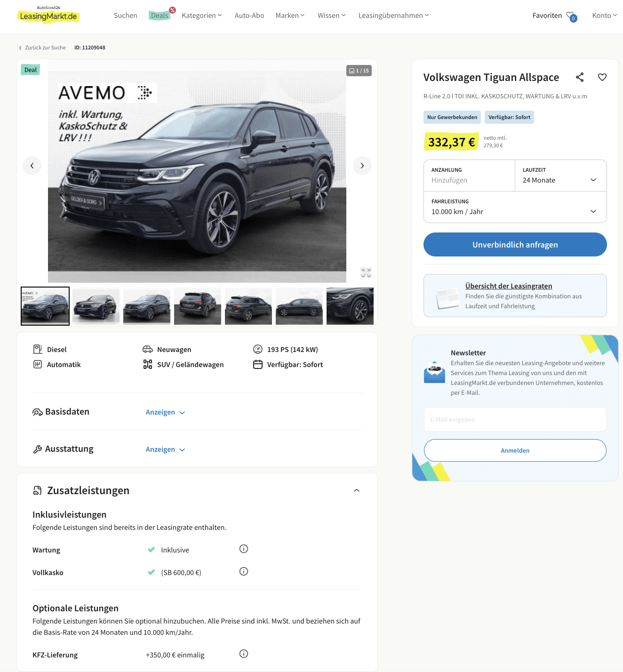Go to previous car photo
Screen dimensions: 623x672
tap(32, 166)
